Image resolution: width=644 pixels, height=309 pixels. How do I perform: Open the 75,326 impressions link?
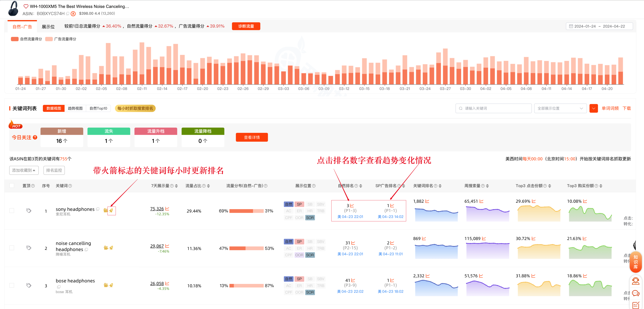point(157,208)
